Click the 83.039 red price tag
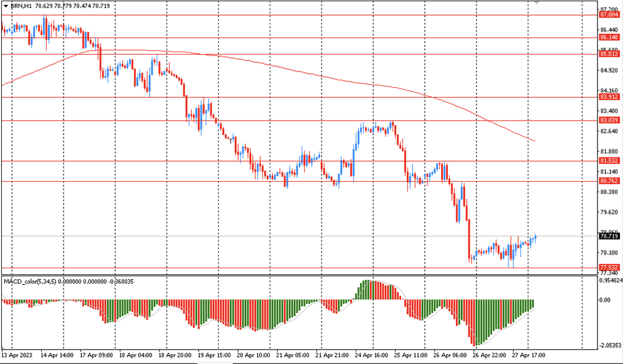This screenshot has width=623, height=364. (x=609, y=120)
